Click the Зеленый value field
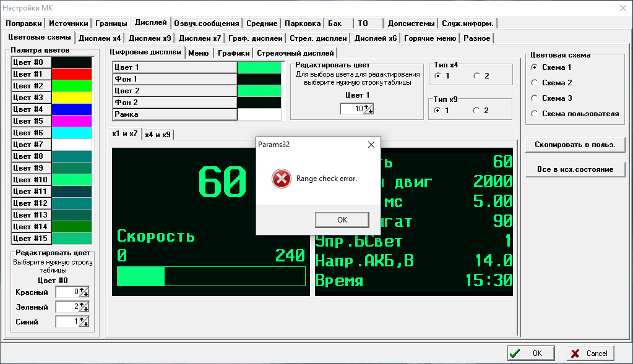 67,307
